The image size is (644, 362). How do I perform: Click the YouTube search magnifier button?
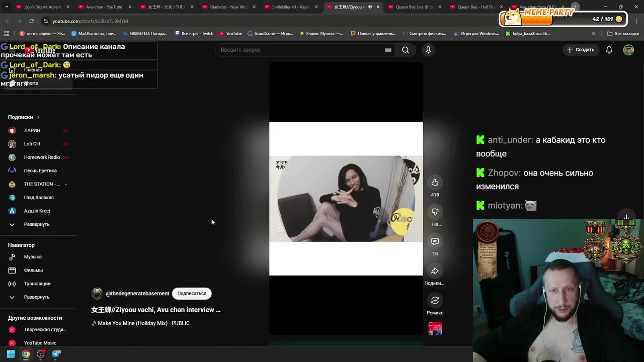click(x=406, y=50)
